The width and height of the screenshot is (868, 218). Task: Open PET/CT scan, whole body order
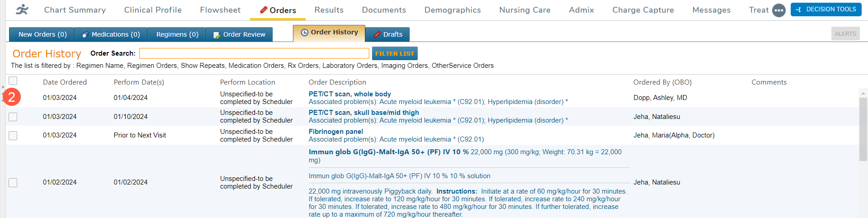point(349,94)
